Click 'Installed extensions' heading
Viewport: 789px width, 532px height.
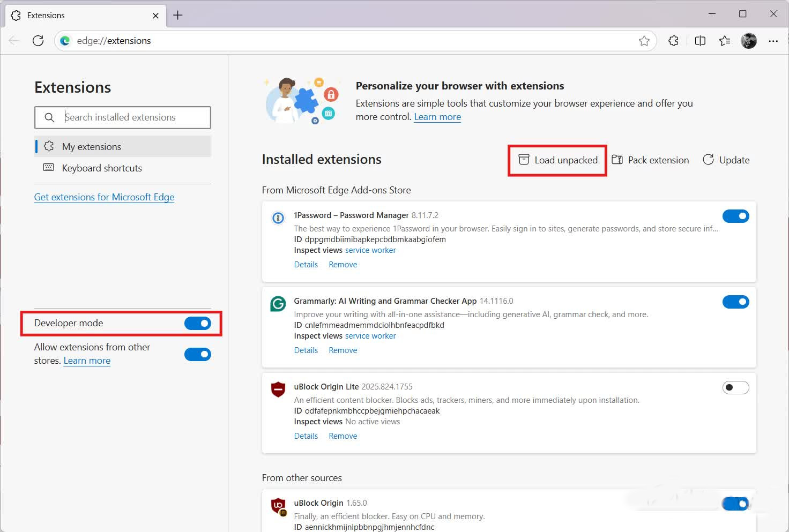pyautogui.click(x=322, y=160)
